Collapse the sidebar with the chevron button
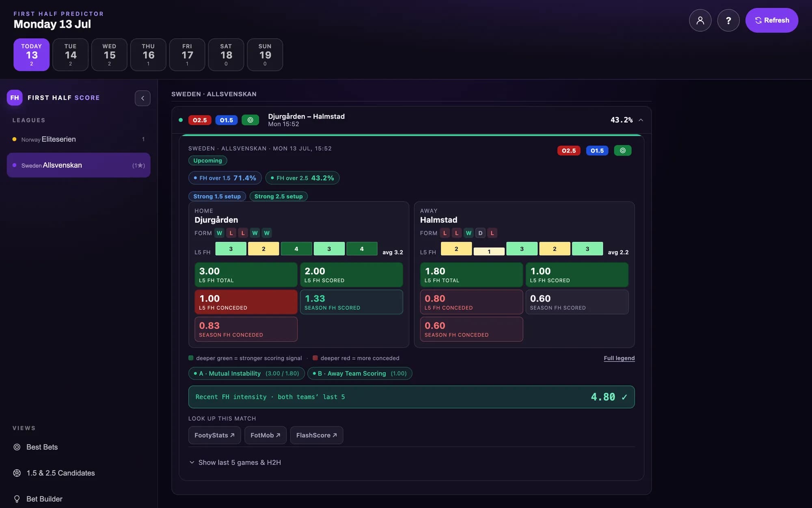The width and height of the screenshot is (812, 508). click(x=143, y=98)
